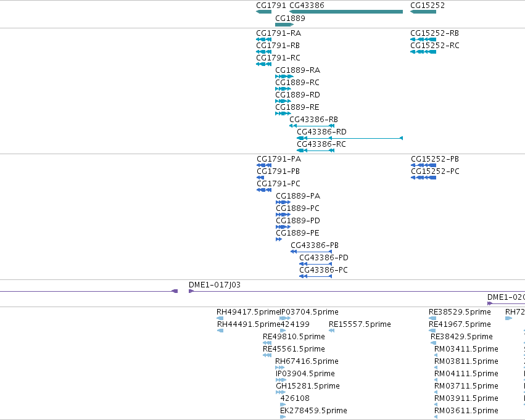Open EST RM03911.5prime

[x=466, y=399]
